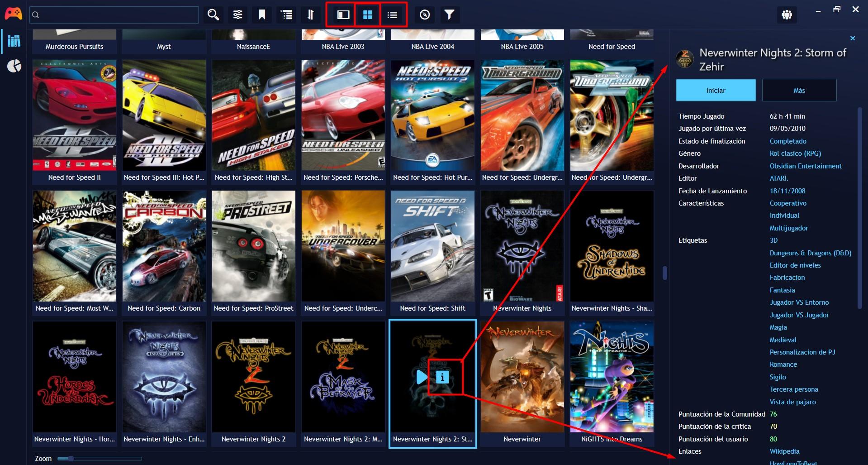Viewport: 868px width, 465px height.
Task: Click release date 18/11/2008
Action: pyautogui.click(x=787, y=191)
